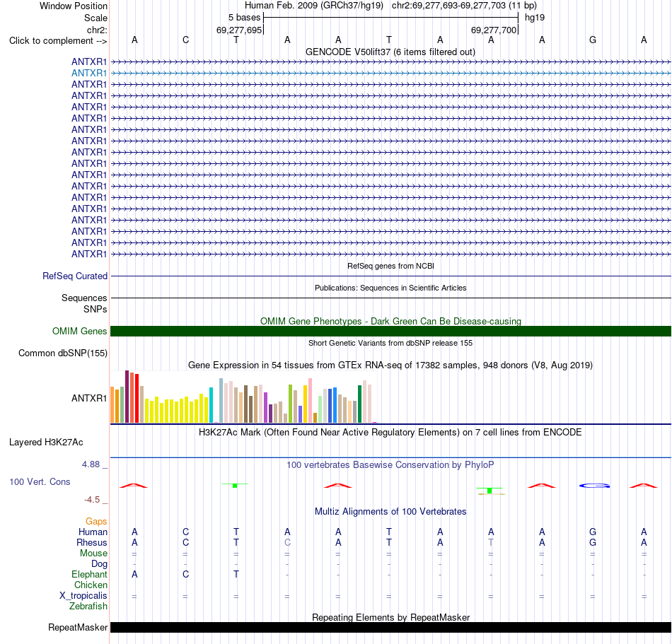The width and height of the screenshot is (672, 644).
Task: Click 'RefSeq genes from NCBI' track title
Action: 390,266
